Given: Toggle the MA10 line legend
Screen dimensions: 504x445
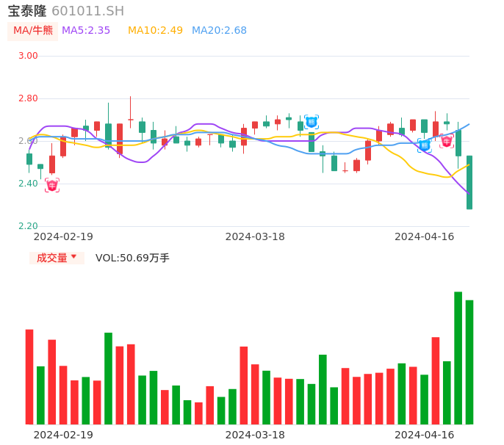Looking at the screenshot, I should 155,31.
